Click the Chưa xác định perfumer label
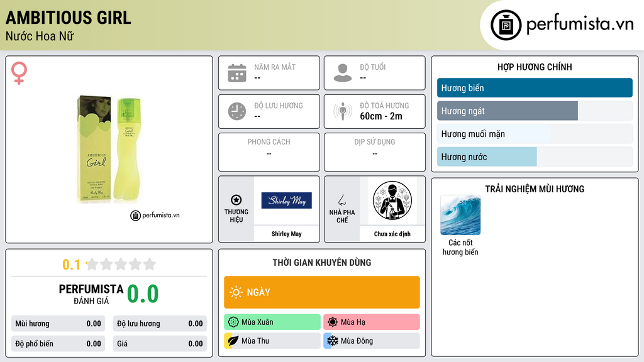This screenshot has height=362, width=644. click(x=392, y=234)
